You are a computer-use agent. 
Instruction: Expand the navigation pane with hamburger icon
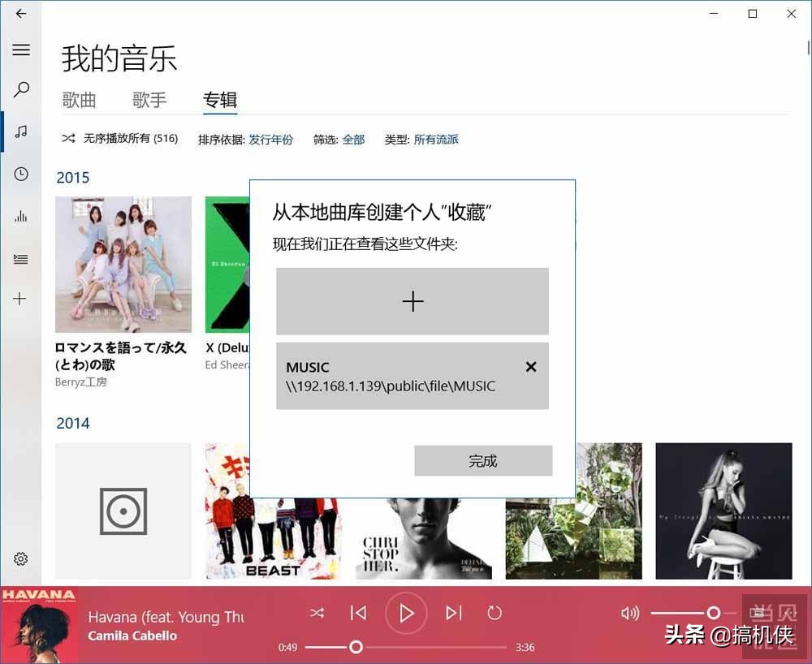pos(21,50)
